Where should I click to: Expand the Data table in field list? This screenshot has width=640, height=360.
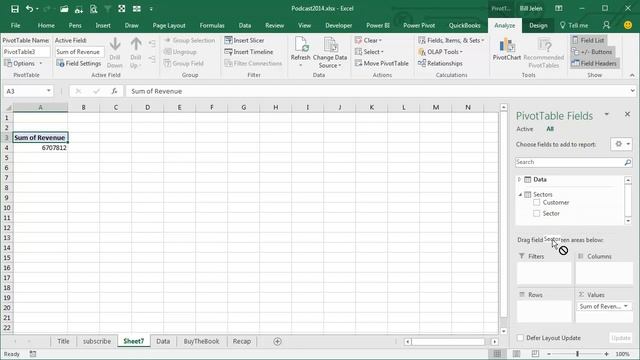tap(519, 180)
